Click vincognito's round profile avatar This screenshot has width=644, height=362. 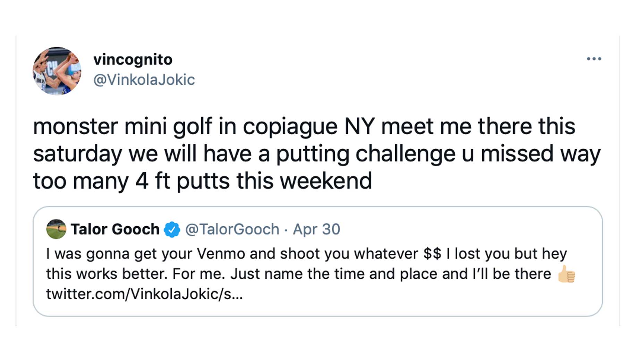[57, 71]
